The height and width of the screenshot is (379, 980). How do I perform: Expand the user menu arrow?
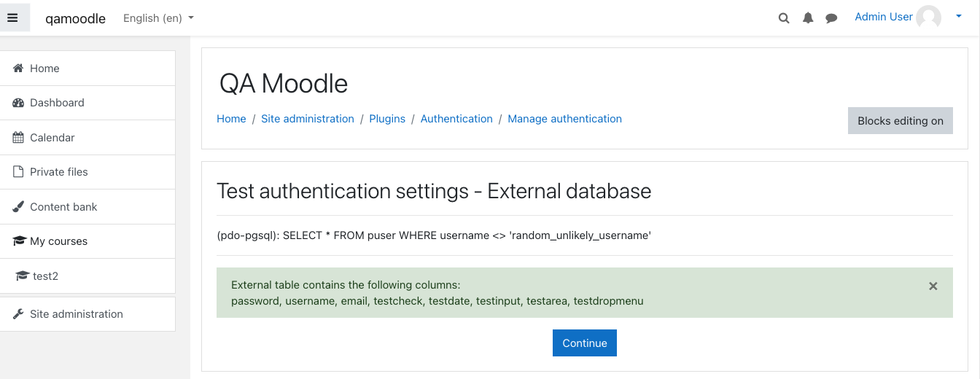[959, 17]
